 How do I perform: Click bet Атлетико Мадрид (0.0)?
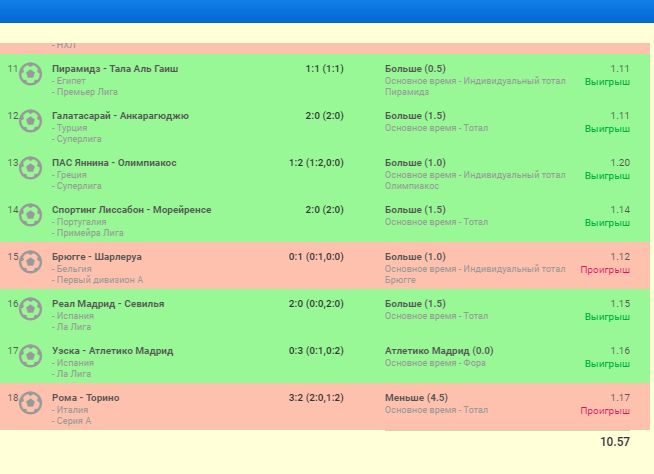pos(439,351)
